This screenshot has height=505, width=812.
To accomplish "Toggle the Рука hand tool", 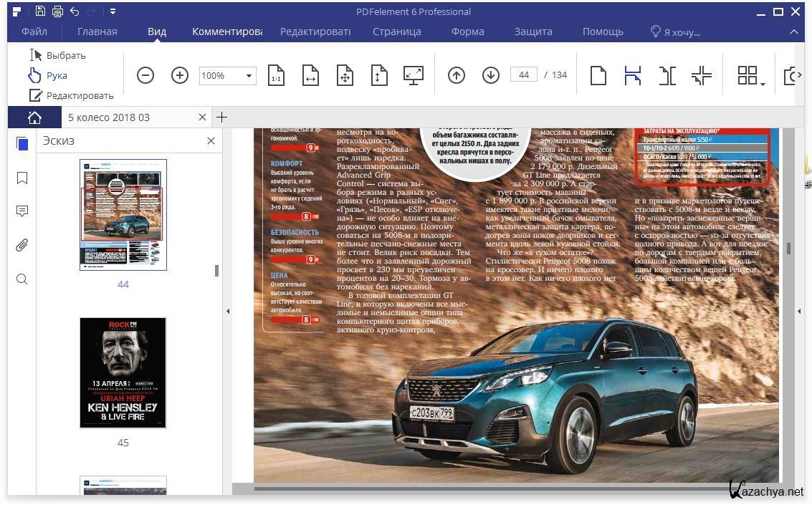I will pos(48,75).
